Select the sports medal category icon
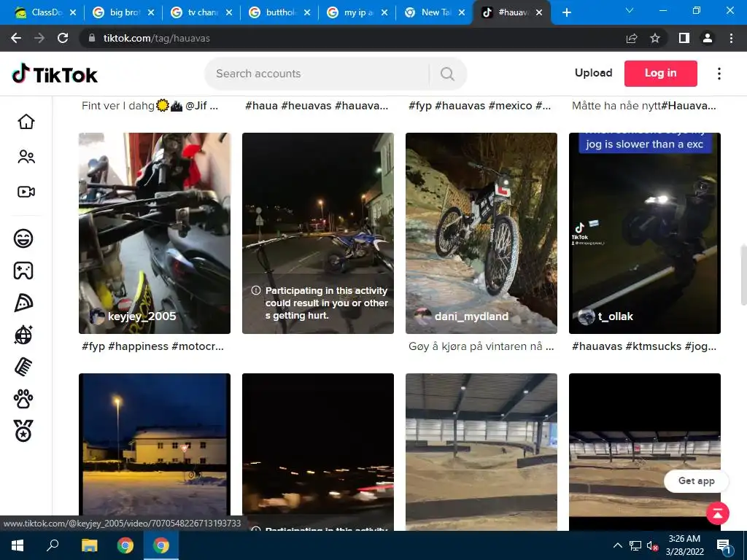The height and width of the screenshot is (560, 747). (x=23, y=431)
